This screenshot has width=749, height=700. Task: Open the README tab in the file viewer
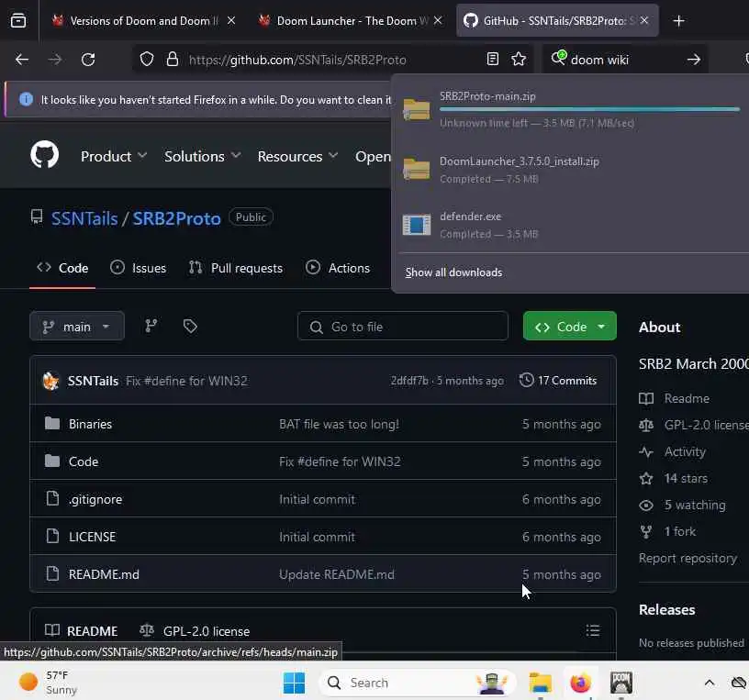click(81, 631)
